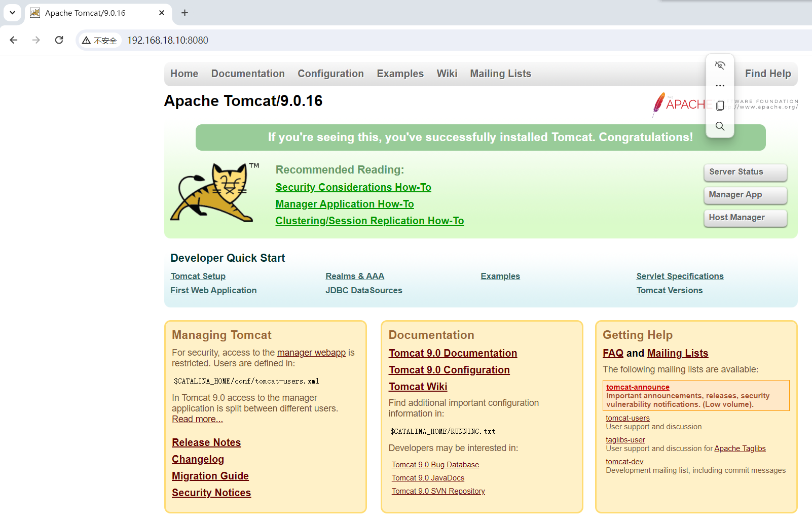Screen dimensions: 812x518
Task: Open First Web Application link
Action: pyautogui.click(x=213, y=290)
